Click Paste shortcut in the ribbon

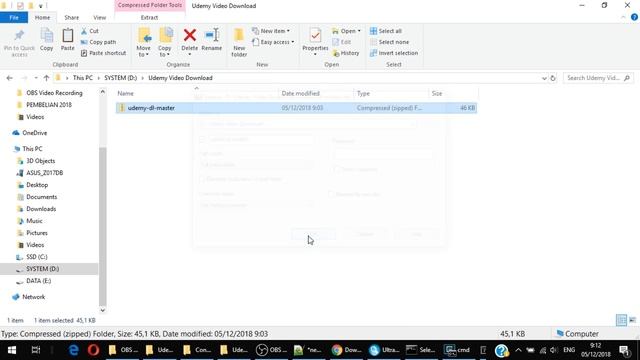103,53
